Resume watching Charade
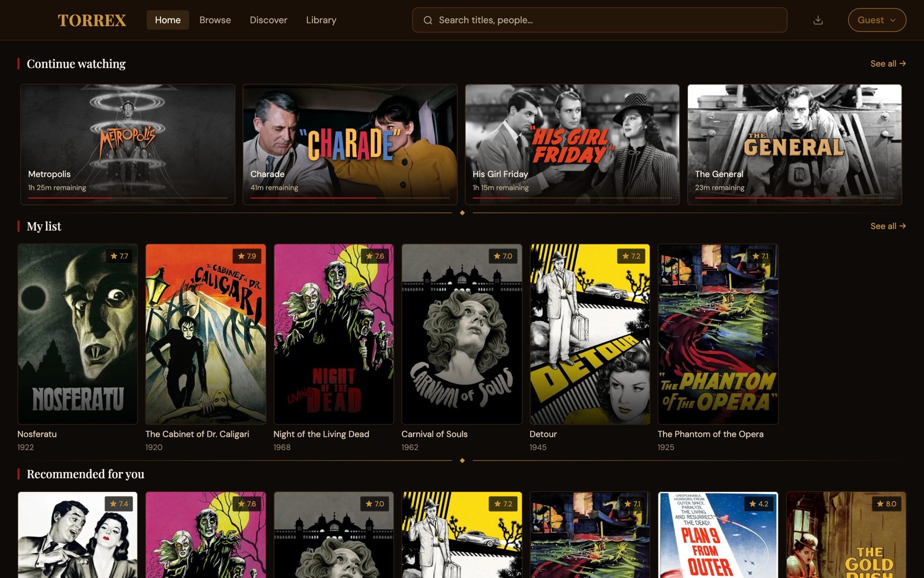Image resolution: width=924 pixels, height=578 pixels. pyautogui.click(x=350, y=144)
